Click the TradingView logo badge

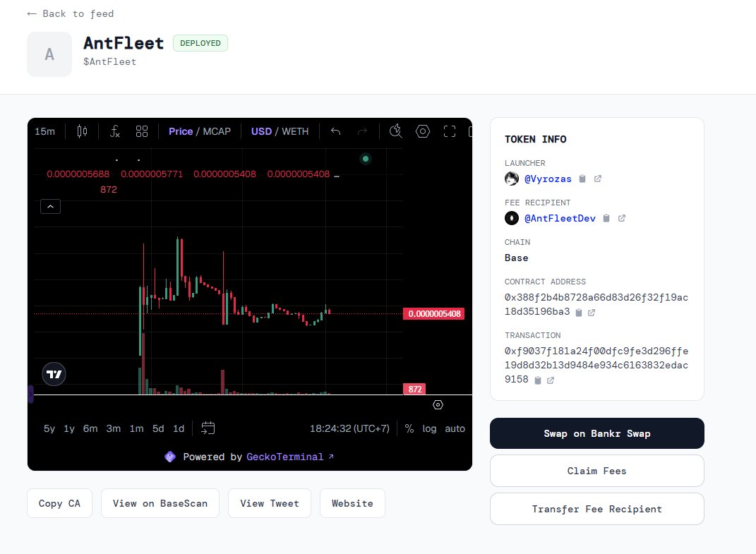coord(54,374)
